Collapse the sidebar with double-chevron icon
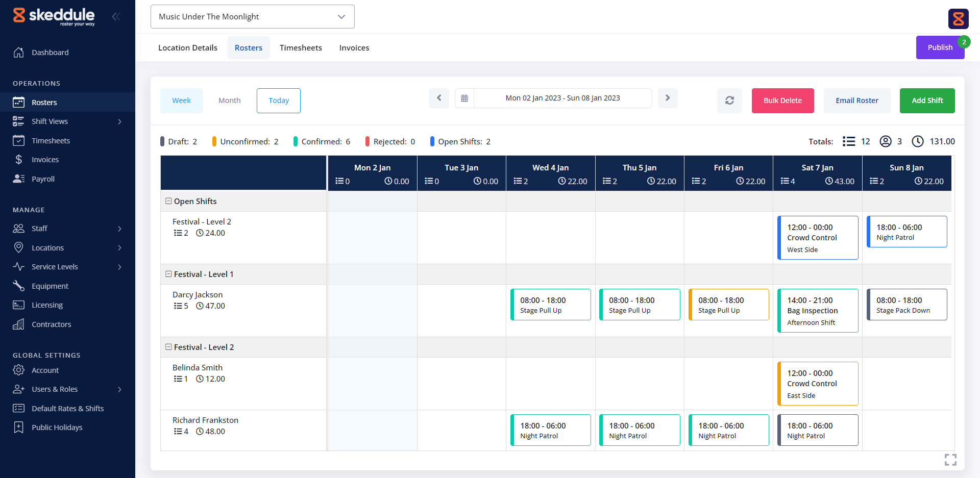Image resolution: width=980 pixels, height=478 pixels. (x=116, y=16)
